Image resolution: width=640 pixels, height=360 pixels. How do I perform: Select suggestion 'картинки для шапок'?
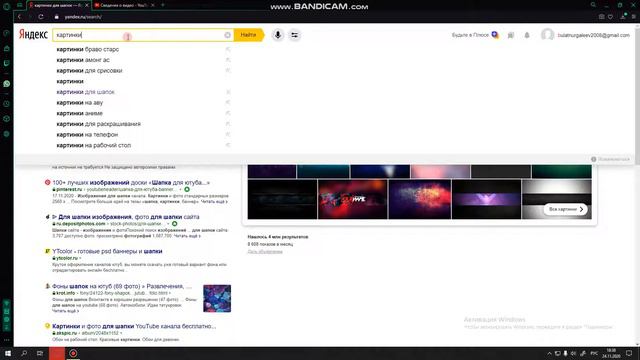point(85,92)
